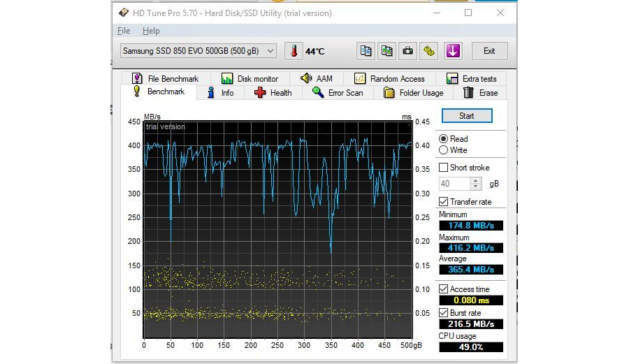
Task: Click the 49.0% CPU usage value
Action: point(471,347)
